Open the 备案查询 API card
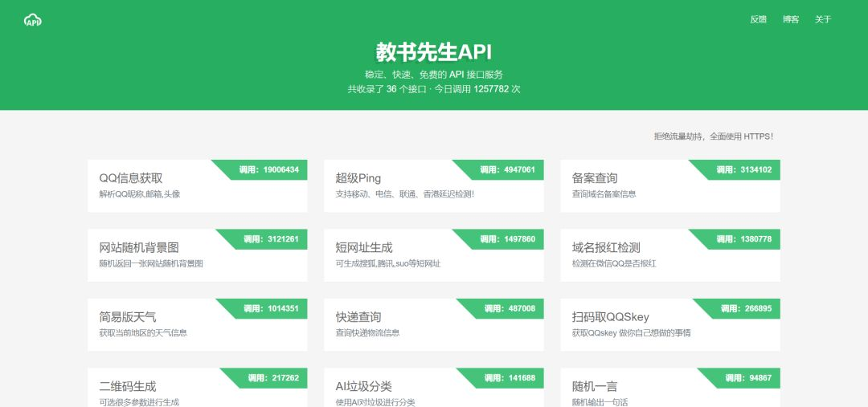Screen dimensions: 868x407 (669, 185)
